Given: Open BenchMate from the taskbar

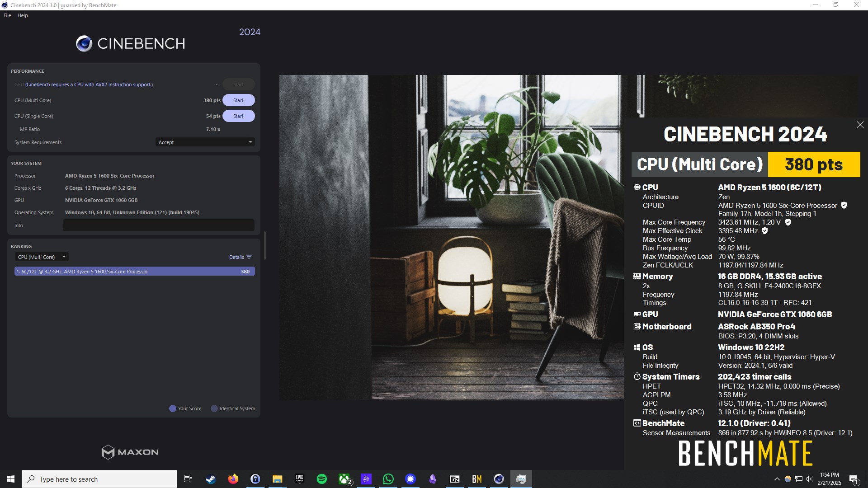Looking at the screenshot, I should [477, 479].
